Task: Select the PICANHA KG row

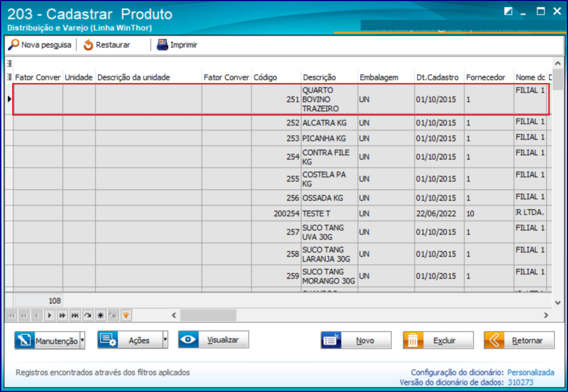Action: (x=279, y=138)
